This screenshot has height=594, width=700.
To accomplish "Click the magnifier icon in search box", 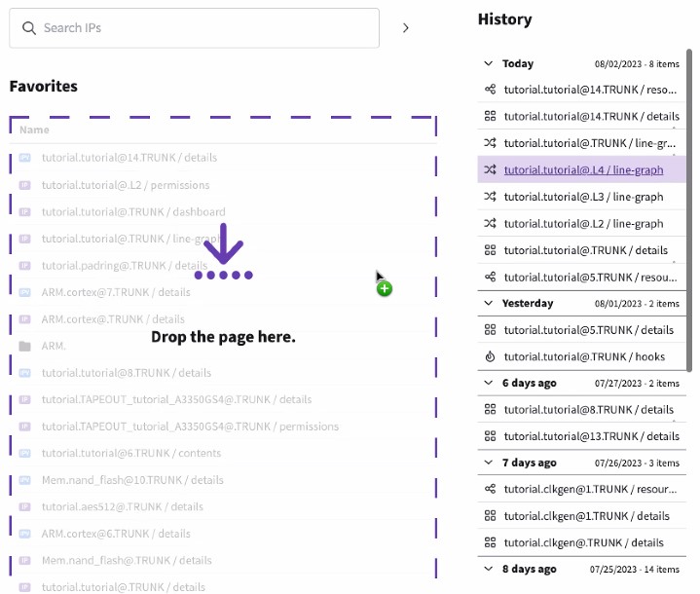I will point(29,28).
